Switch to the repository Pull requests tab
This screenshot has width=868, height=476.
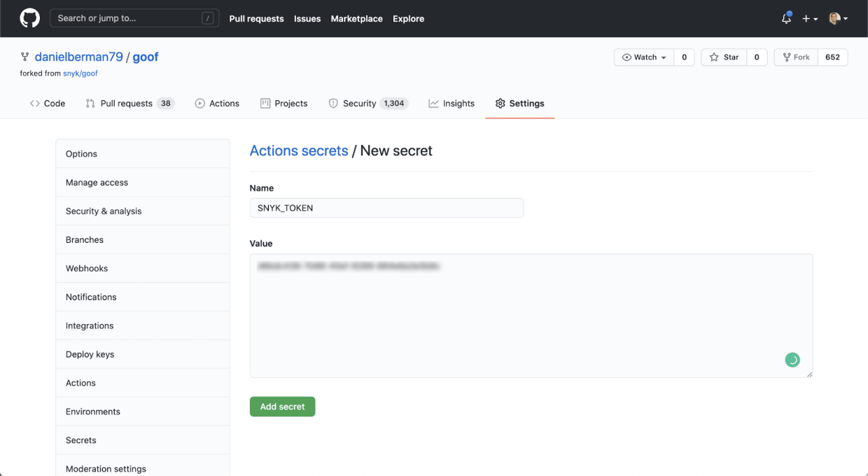pos(129,104)
